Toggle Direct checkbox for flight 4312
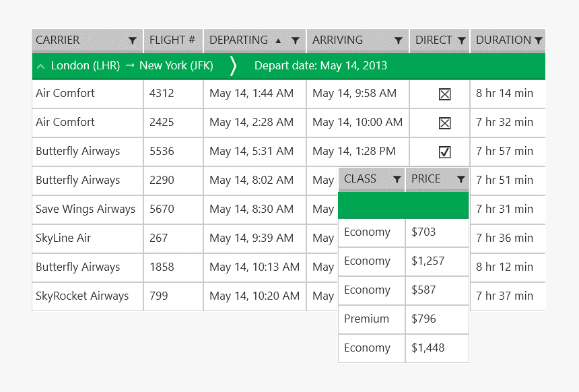Screen dimensions: 579x392 coord(444,94)
